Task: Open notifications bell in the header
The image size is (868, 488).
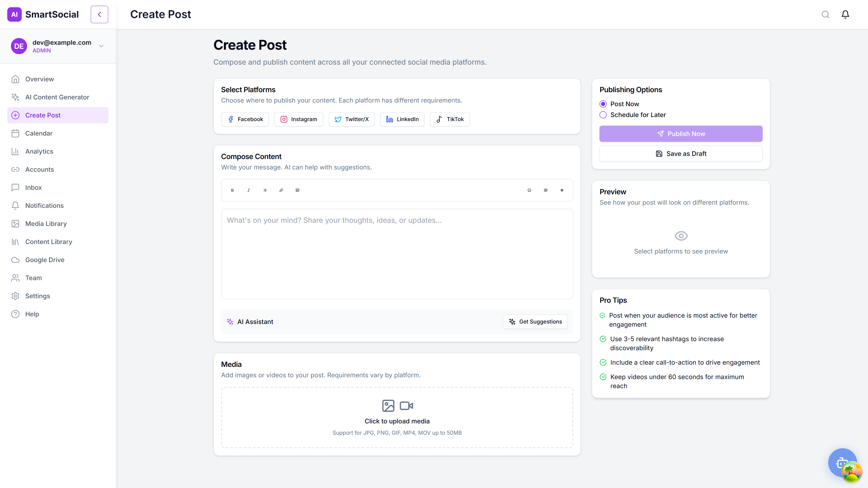Action: 845,14
